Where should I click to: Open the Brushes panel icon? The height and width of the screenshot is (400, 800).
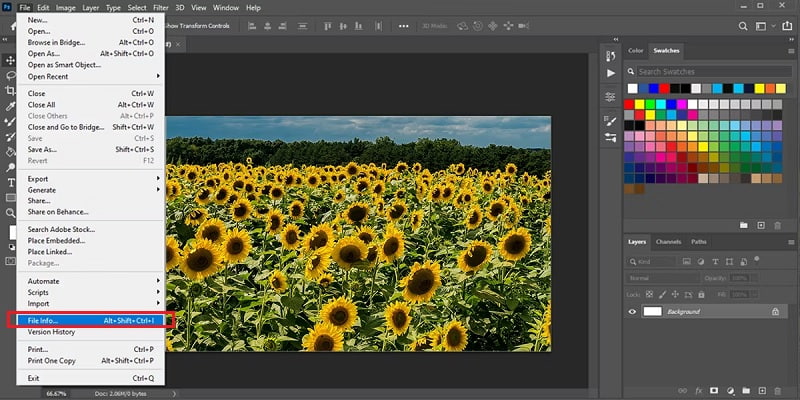tap(611, 137)
